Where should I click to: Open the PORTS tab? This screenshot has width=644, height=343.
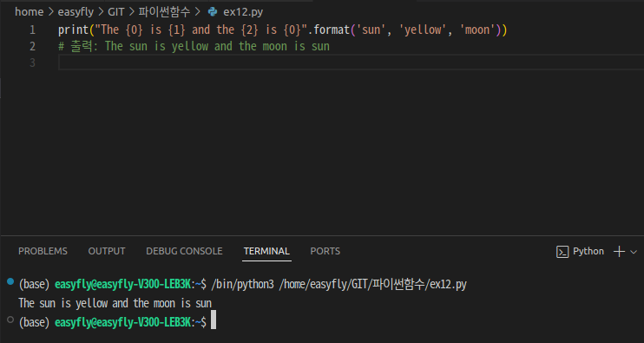pos(325,251)
